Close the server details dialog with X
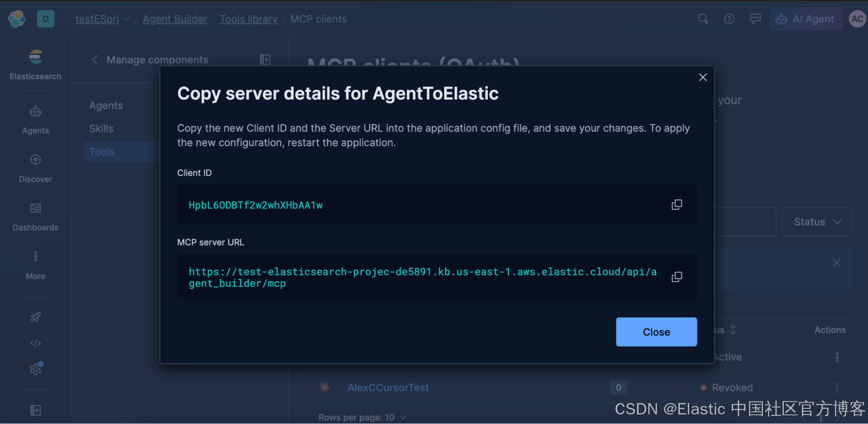Viewport: 868px width, 424px height. (x=703, y=77)
